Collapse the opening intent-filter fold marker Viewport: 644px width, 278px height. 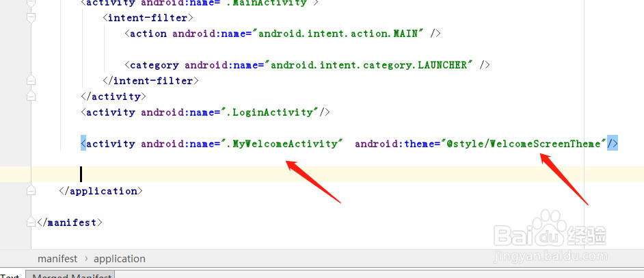tap(31, 18)
